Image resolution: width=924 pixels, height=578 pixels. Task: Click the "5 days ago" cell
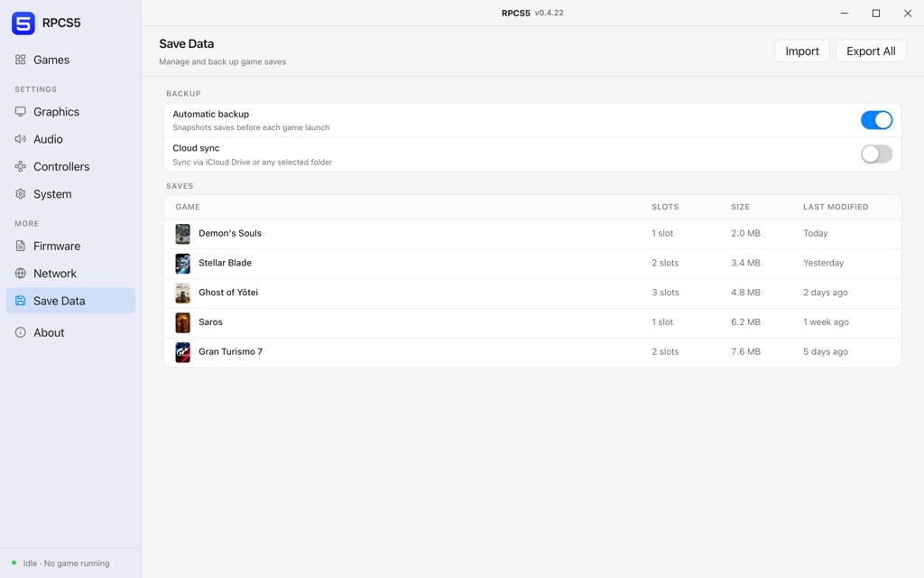(826, 351)
